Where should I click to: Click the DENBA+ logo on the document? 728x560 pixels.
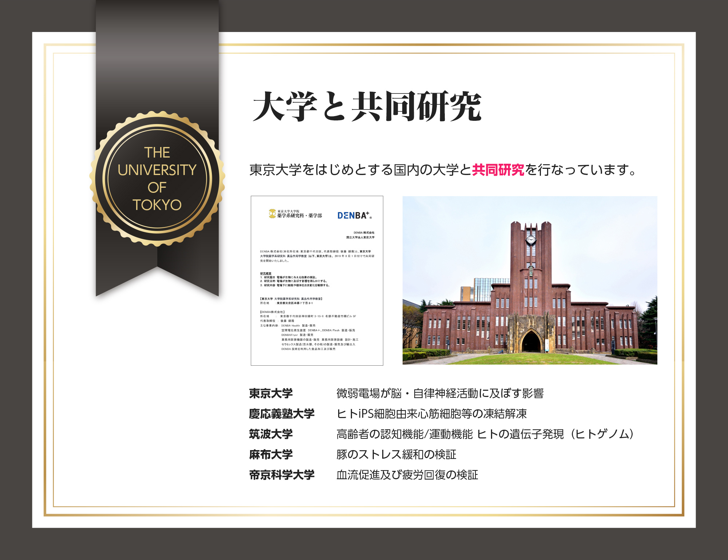[x=354, y=215]
